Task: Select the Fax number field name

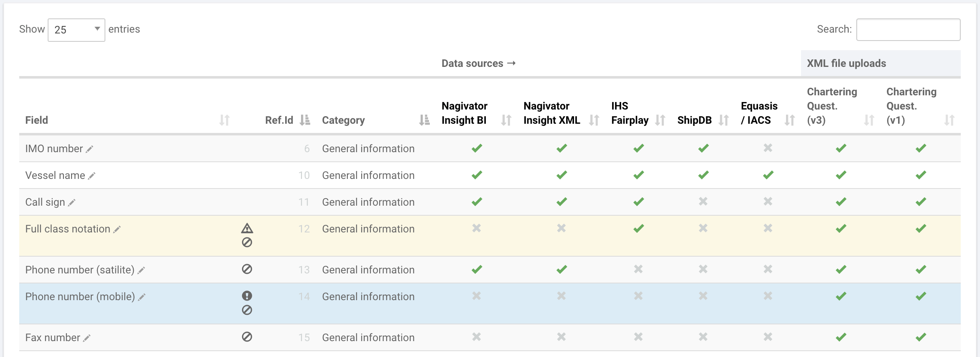Action: coord(53,338)
